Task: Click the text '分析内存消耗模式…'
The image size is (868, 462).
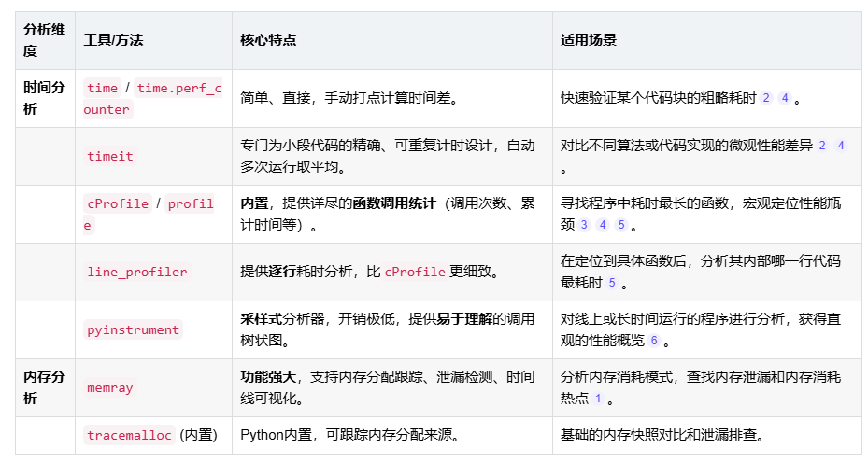Action: 700,388
